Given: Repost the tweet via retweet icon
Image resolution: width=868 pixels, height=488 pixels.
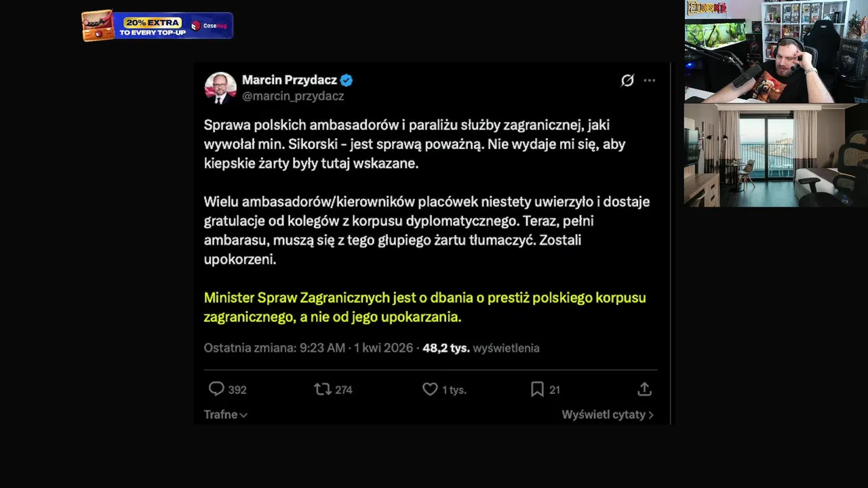Looking at the screenshot, I should point(323,389).
